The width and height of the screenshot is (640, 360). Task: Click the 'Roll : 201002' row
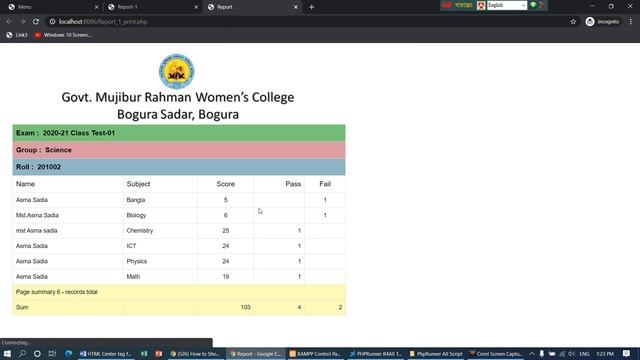(179, 167)
